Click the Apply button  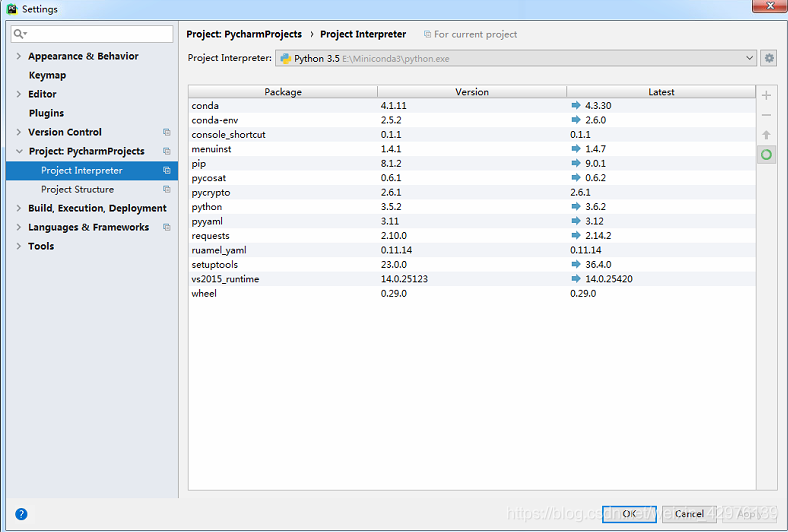(749, 514)
